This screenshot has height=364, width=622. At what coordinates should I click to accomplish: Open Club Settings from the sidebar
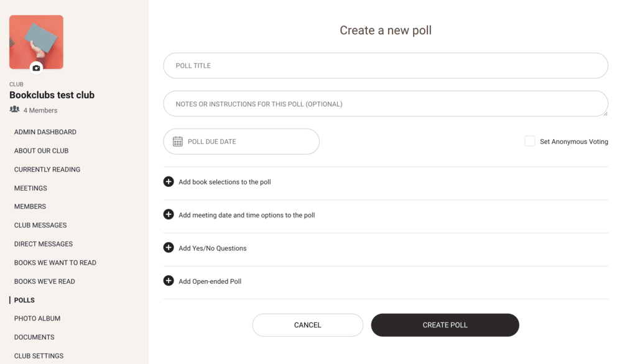coord(39,355)
